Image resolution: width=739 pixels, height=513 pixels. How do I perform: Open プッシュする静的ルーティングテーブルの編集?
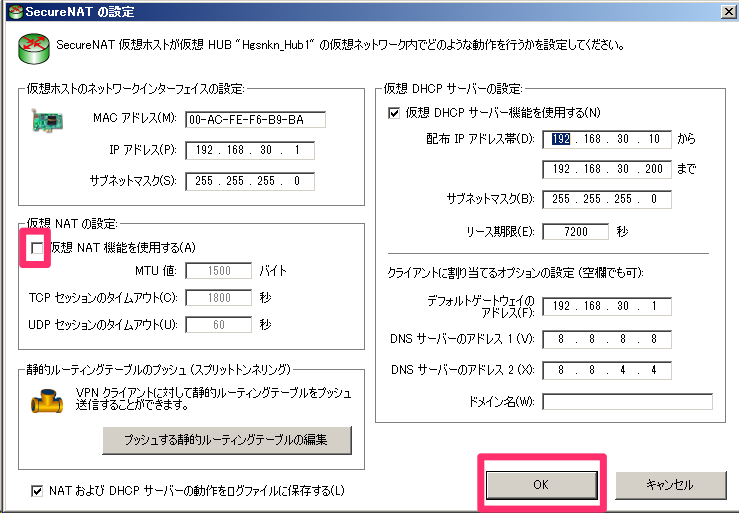227,440
